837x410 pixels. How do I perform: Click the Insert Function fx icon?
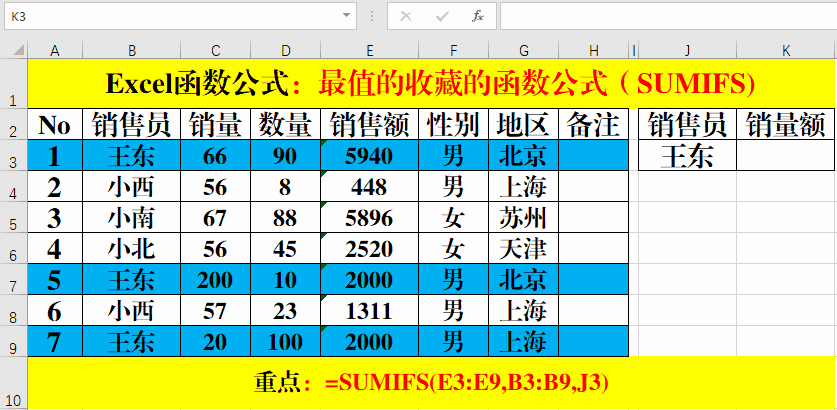point(478,16)
